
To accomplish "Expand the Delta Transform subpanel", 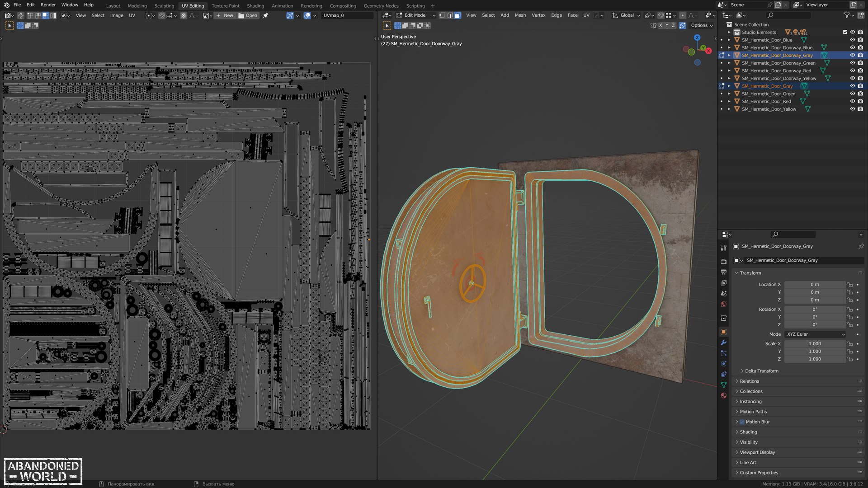I will (x=761, y=371).
